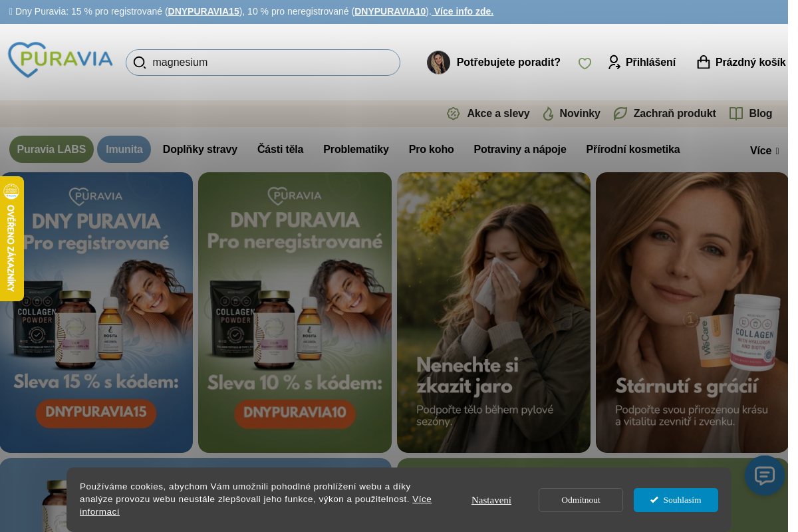Click the Blog open book icon
Image resolution: width=798 pixels, height=532 pixels.
tap(736, 114)
